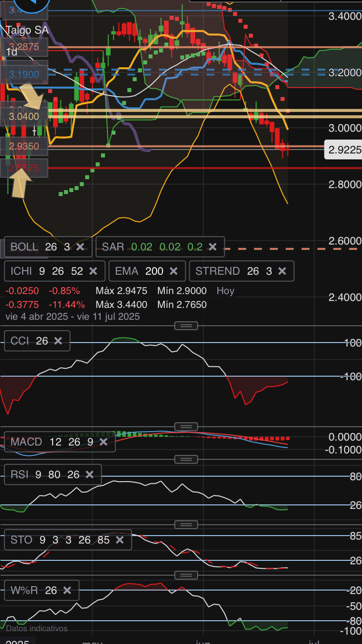
Task: Remove the SAR indicator with its X
Action: [x=212, y=247]
